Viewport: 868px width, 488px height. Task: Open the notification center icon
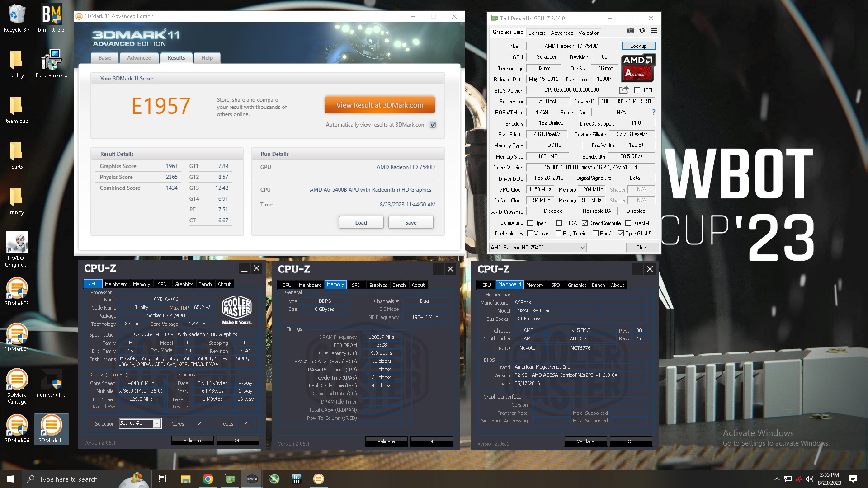[x=853, y=479]
